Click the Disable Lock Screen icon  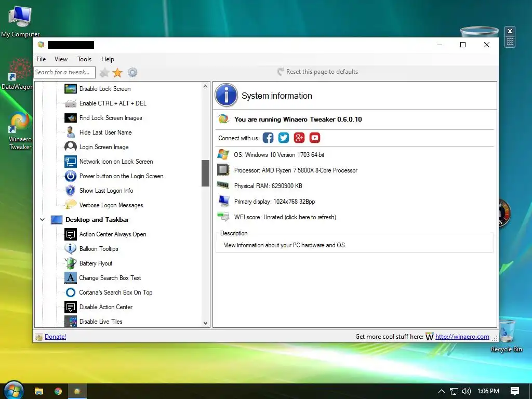71,89
